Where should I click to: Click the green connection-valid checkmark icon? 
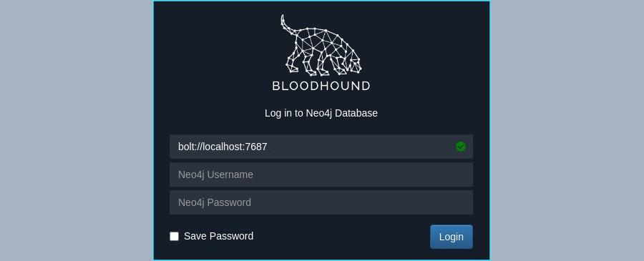pyautogui.click(x=460, y=147)
